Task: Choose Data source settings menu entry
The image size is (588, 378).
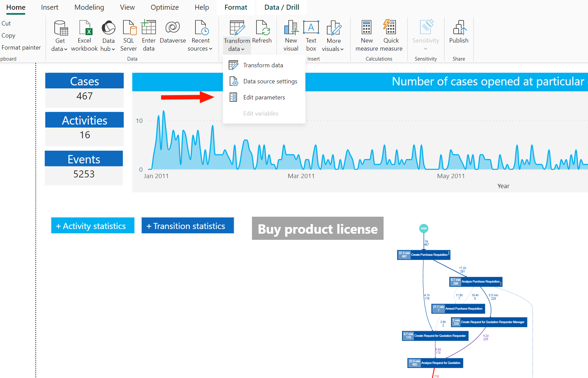Action: click(x=264, y=81)
